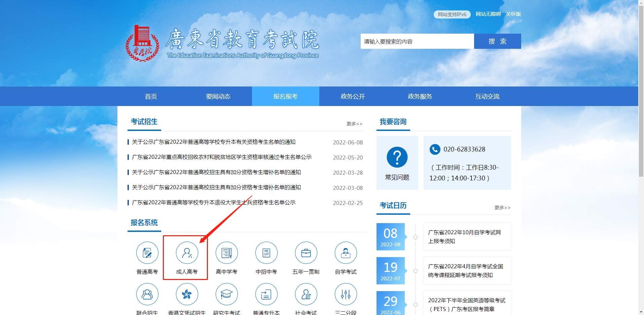
Task: Click the blue phone icon
Action: pos(435,149)
